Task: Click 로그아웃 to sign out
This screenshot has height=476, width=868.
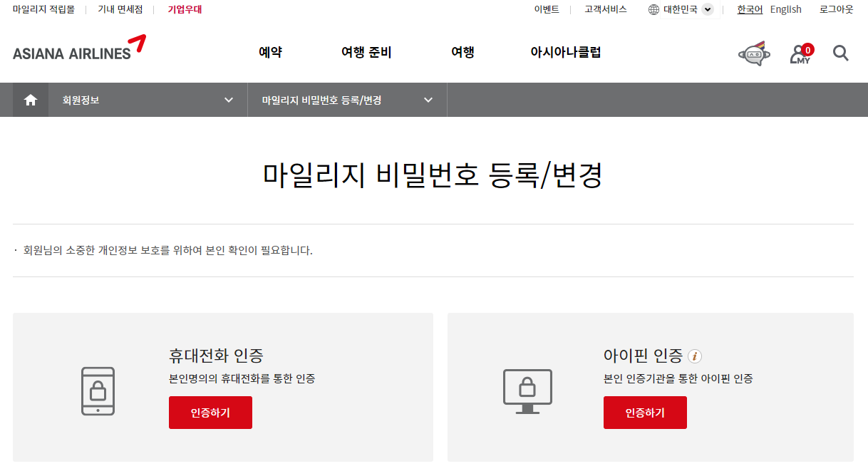Action: [835, 9]
